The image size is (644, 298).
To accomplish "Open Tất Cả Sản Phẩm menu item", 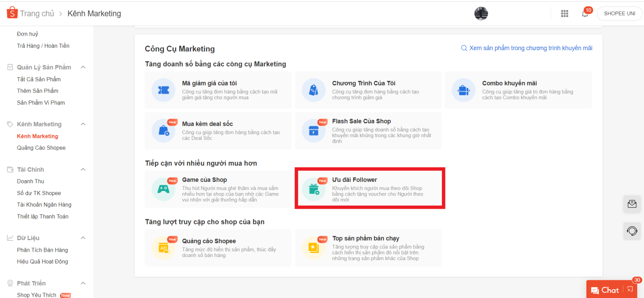I will click(x=39, y=79).
